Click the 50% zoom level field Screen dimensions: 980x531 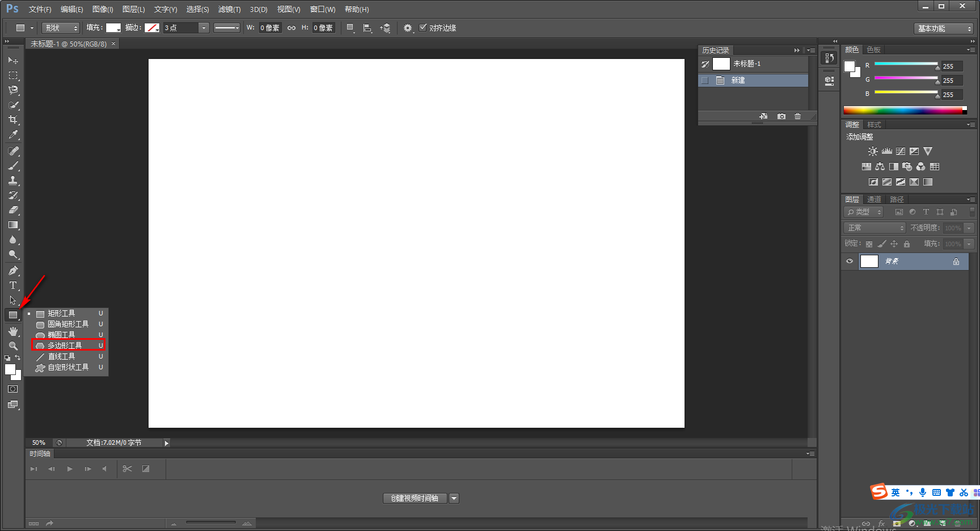(x=39, y=442)
